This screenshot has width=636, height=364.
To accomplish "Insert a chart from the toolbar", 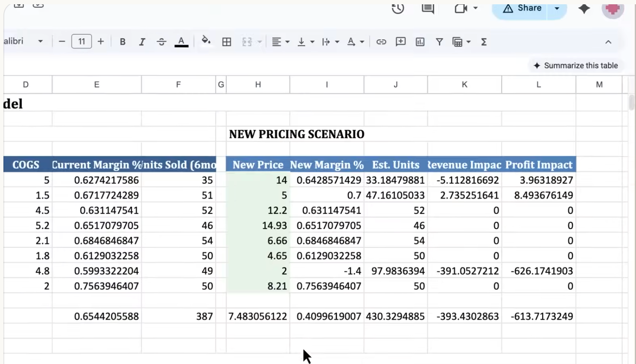I will coord(420,42).
